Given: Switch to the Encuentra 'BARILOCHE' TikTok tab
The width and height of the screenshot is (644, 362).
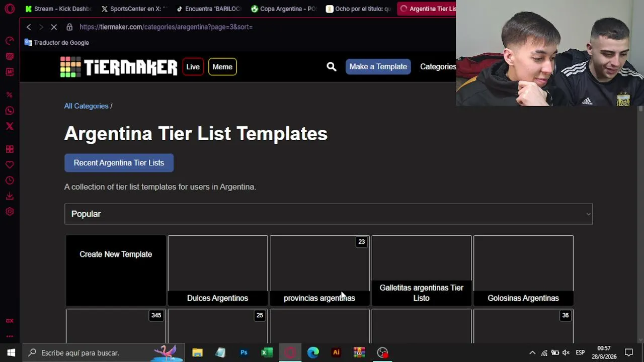Looking at the screenshot, I should tap(209, 9).
